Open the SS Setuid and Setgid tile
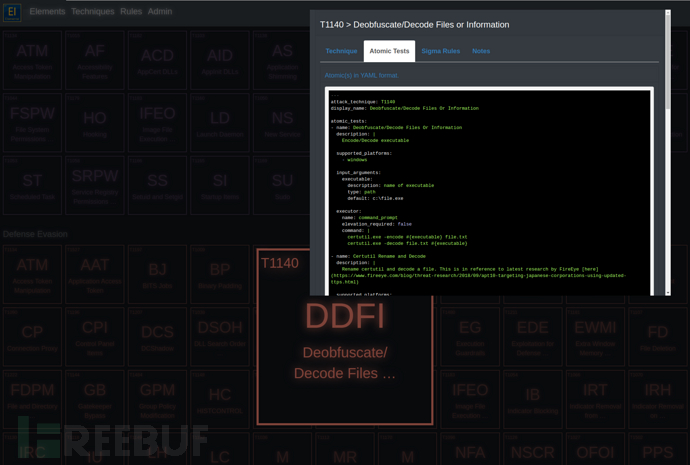Screen dimensions: 690x465 click(157, 185)
